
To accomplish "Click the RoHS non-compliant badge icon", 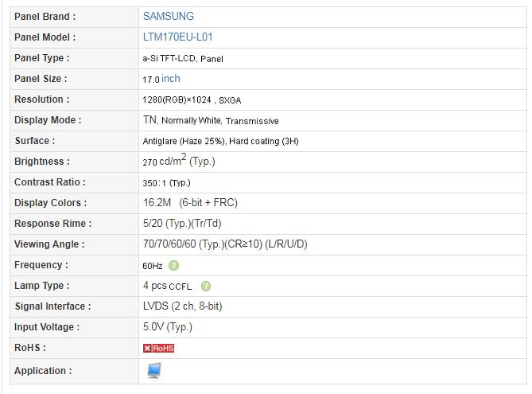I will click(158, 348).
